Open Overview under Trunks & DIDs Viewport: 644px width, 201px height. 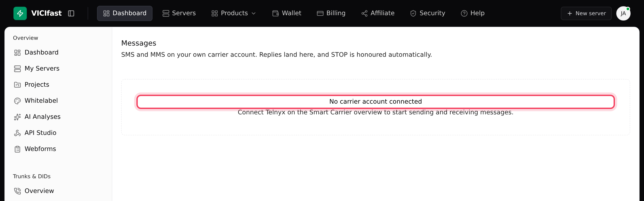tap(39, 191)
